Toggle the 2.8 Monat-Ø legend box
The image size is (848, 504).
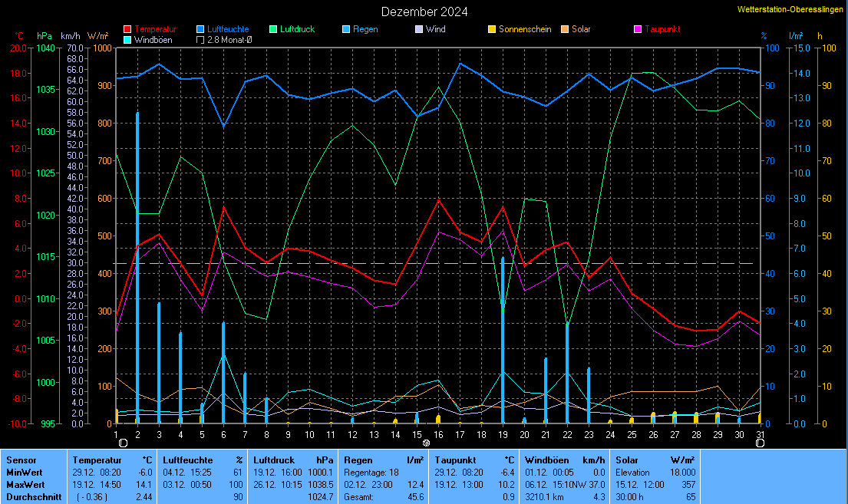pos(200,40)
